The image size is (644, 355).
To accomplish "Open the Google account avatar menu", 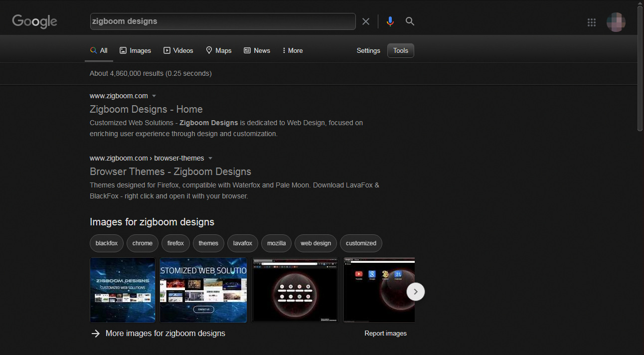I will 616,22.
